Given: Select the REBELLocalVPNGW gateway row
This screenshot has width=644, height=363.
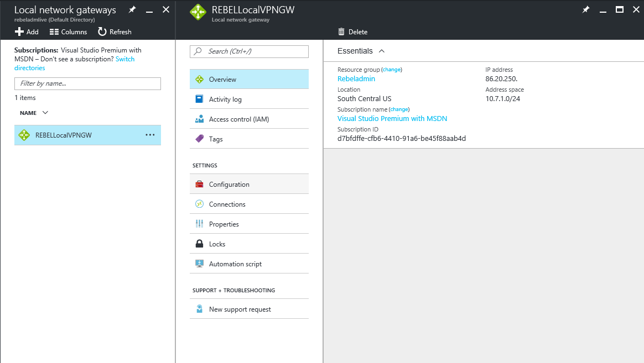Looking at the screenshot, I should 87,135.
